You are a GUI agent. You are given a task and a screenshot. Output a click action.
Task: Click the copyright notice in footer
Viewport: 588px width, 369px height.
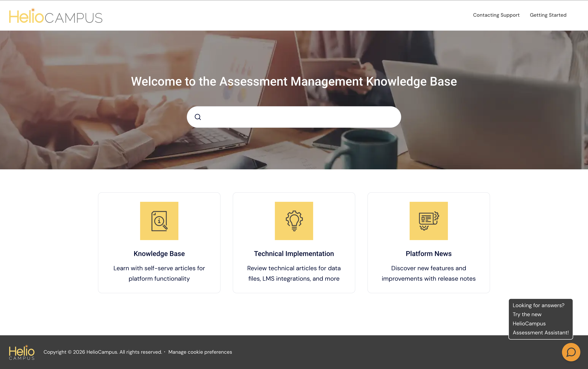pyautogui.click(x=102, y=352)
